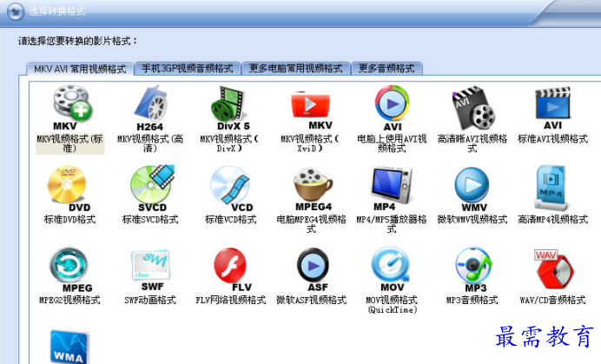The image size is (601, 364).
Task: Click the 微软WMV视频格式 label
Action: 472,220
